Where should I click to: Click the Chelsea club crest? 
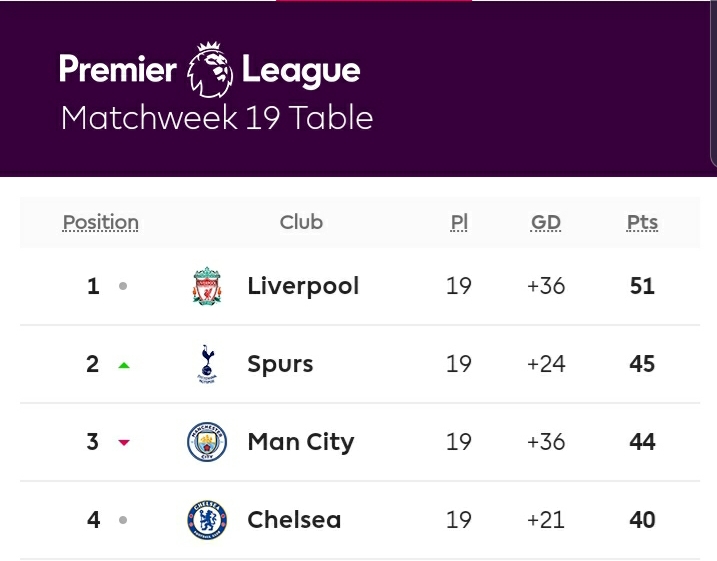(x=207, y=520)
